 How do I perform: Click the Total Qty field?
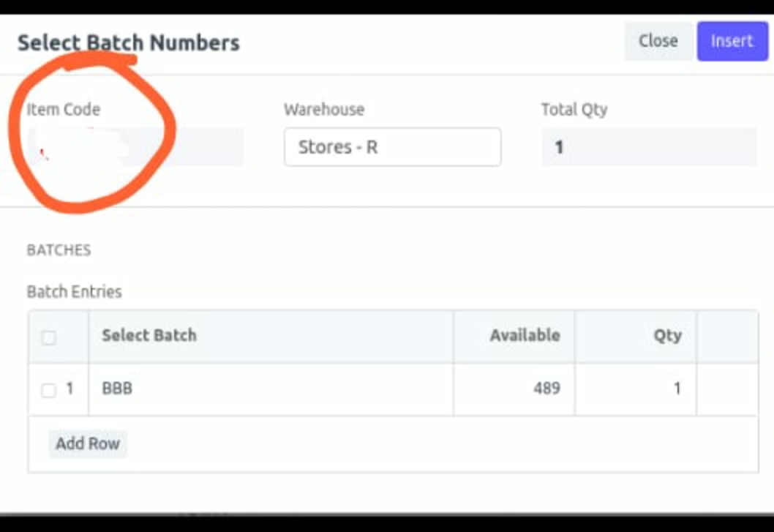[x=649, y=146]
